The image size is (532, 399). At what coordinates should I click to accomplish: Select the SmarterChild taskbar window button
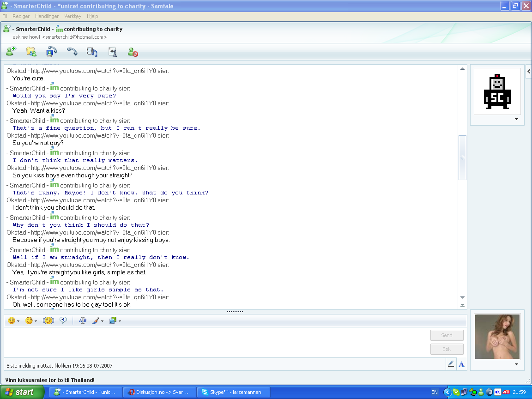coord(86,392)
